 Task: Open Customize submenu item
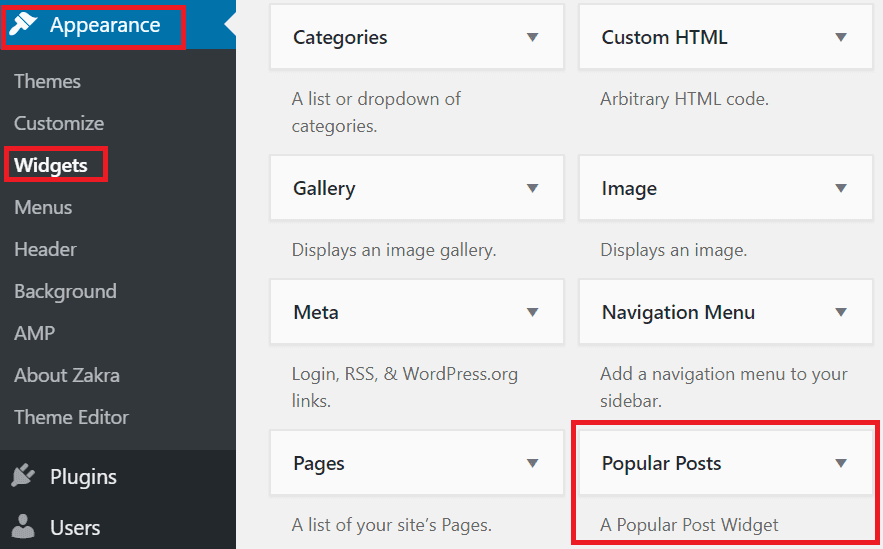point(59,123)
